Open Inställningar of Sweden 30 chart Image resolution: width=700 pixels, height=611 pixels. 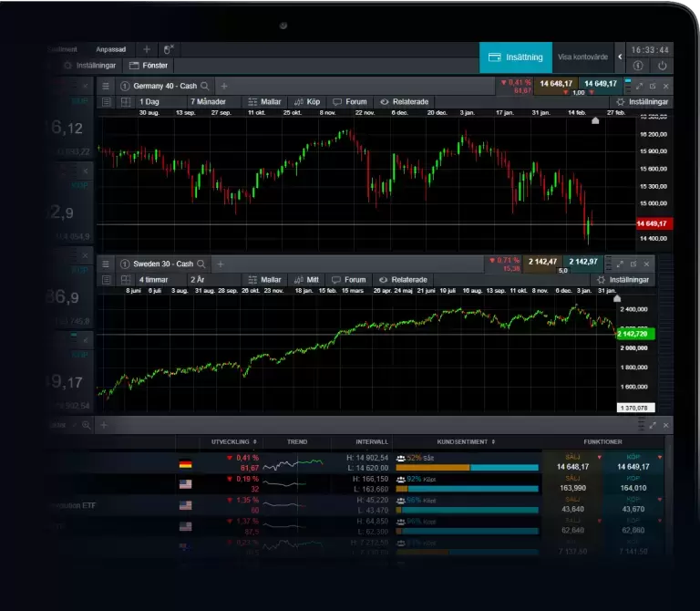pyautogui.click(x=623, y=280)
